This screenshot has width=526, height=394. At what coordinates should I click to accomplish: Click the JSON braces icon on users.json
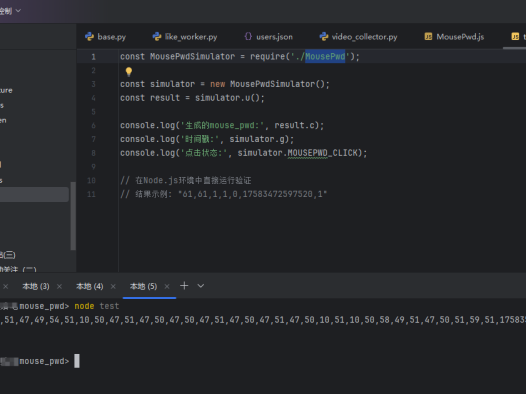pos(248,36)
